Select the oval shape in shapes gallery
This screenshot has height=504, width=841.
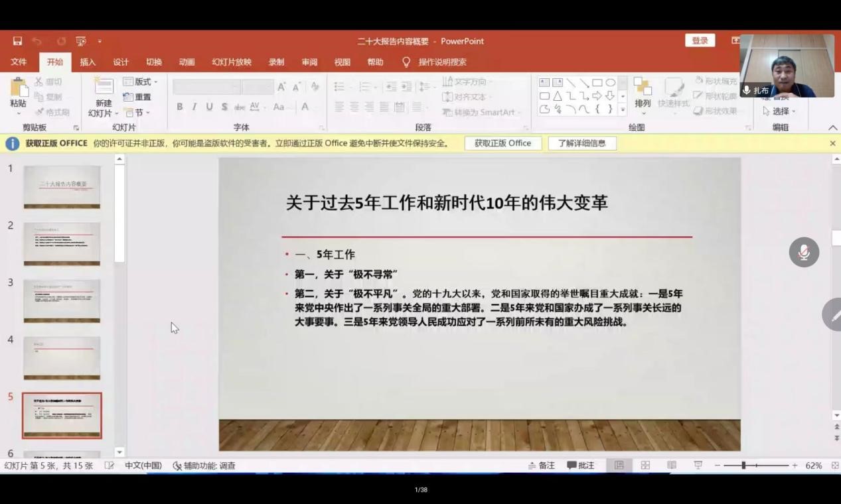click(611, 83)
